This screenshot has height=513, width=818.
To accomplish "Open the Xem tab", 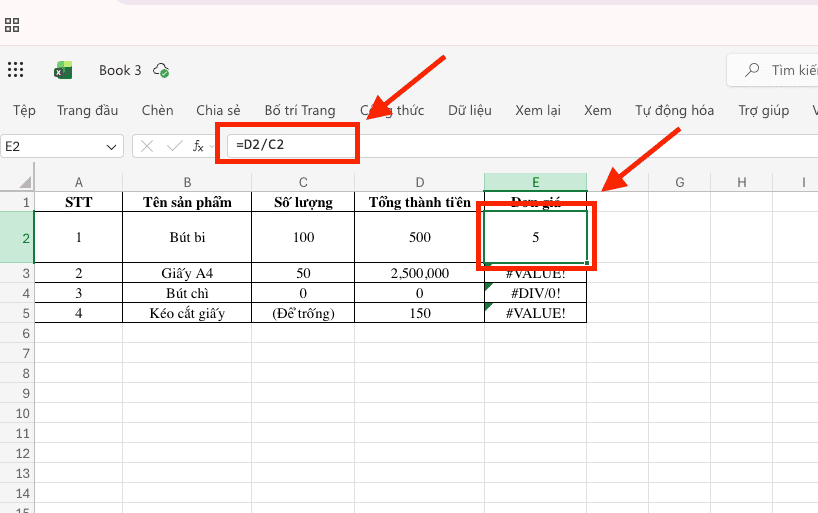I will pyautogui.click(x=597, y=111).
